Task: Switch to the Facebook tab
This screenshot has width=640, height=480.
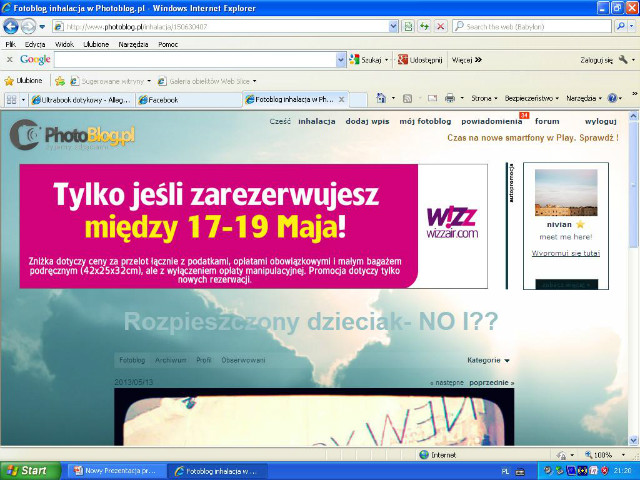Action: (x=189, y=99)
